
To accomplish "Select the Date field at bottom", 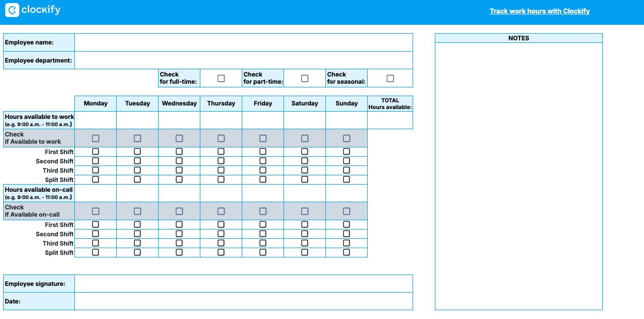I will click(243, 301).
